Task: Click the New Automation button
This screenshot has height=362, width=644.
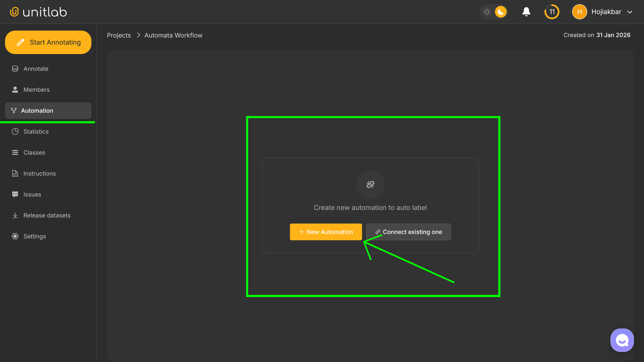Action: click(326, 232)
